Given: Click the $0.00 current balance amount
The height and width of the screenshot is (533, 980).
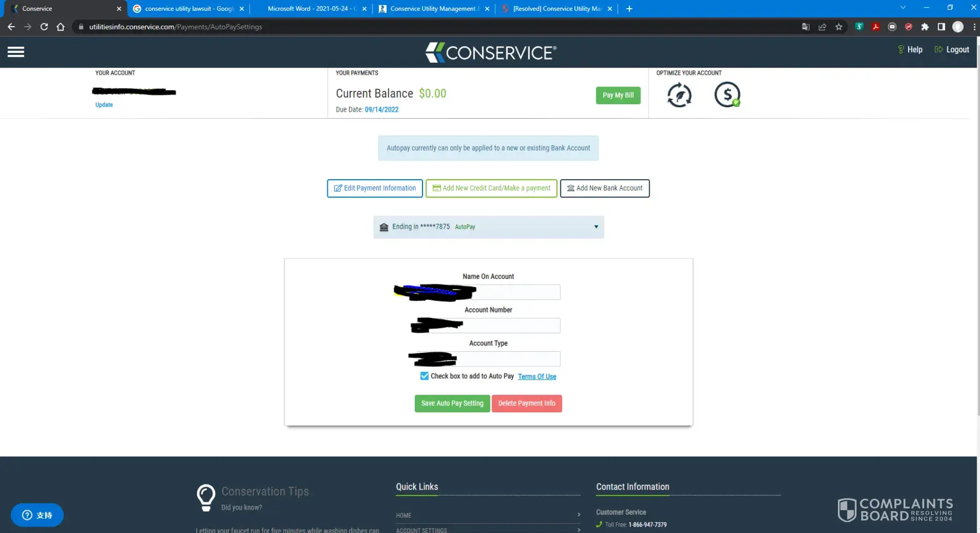Looking at the screenshot, I should (x=432, y=94).
